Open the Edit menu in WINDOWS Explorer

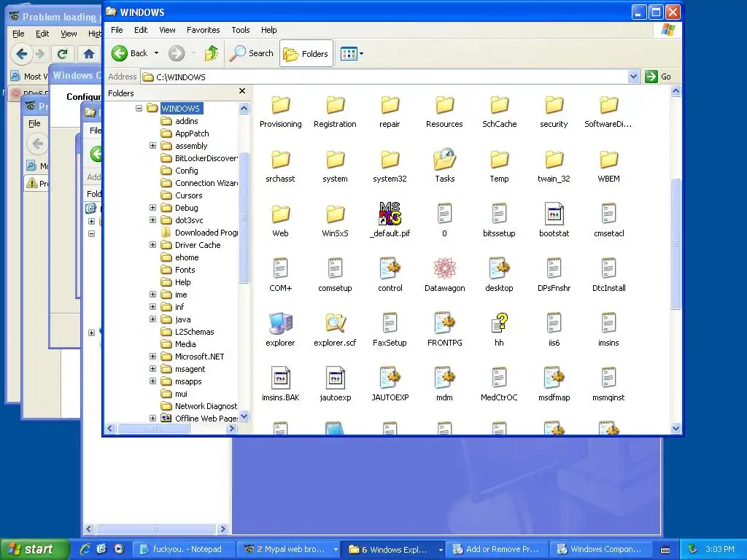coord(141,30)
